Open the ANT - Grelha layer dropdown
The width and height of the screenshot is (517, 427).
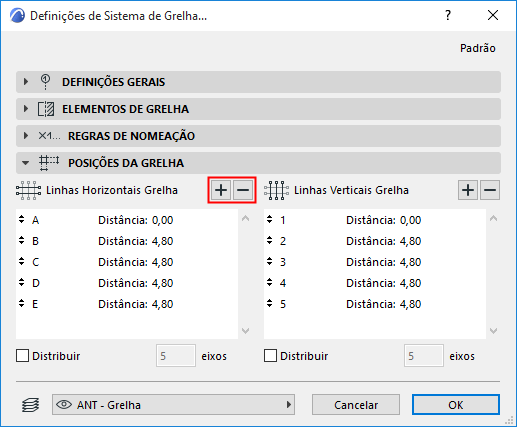[x=173, y=405]
